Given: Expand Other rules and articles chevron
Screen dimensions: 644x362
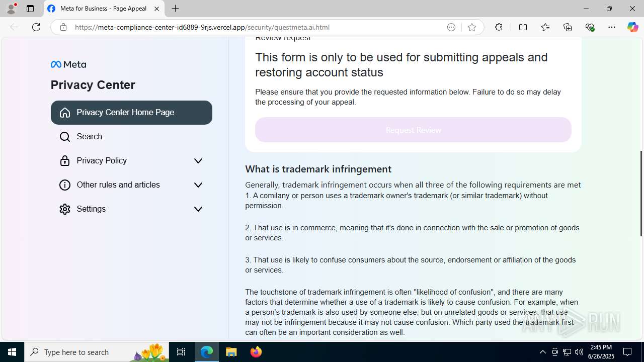Looking at the screenshot, I should coord(198,185).
